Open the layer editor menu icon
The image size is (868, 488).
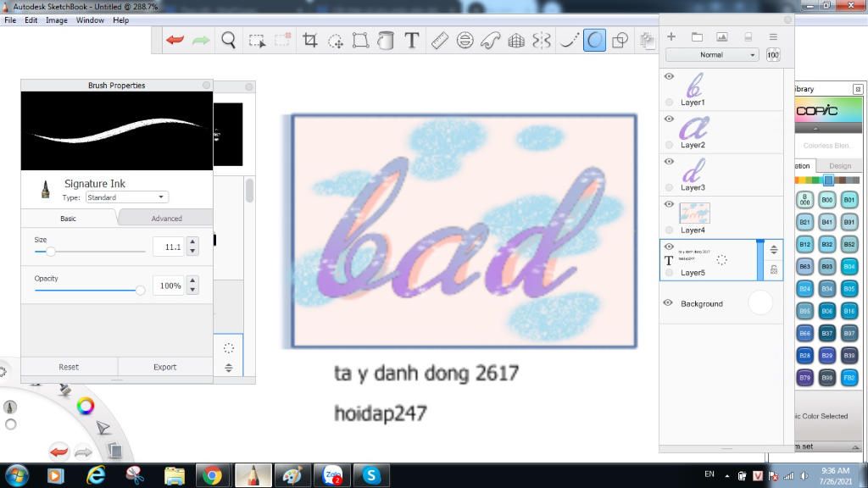point(773,37)
